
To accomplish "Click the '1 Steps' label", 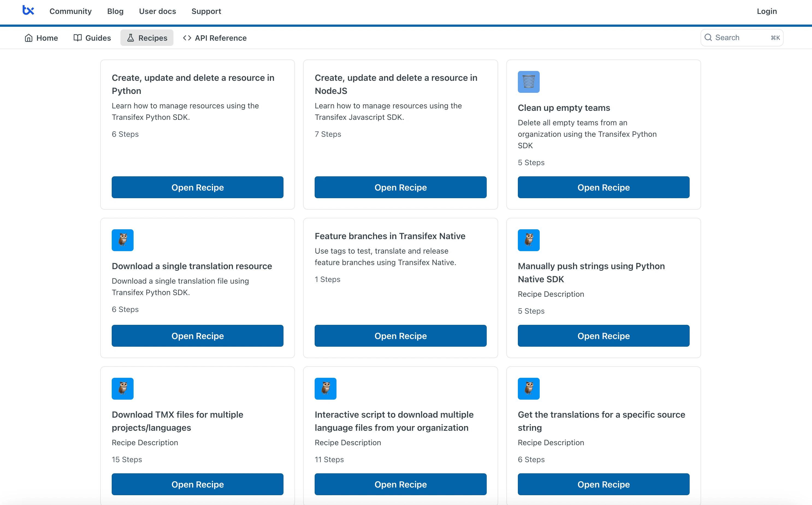I will pyautogui.click(x=327, y=279).
